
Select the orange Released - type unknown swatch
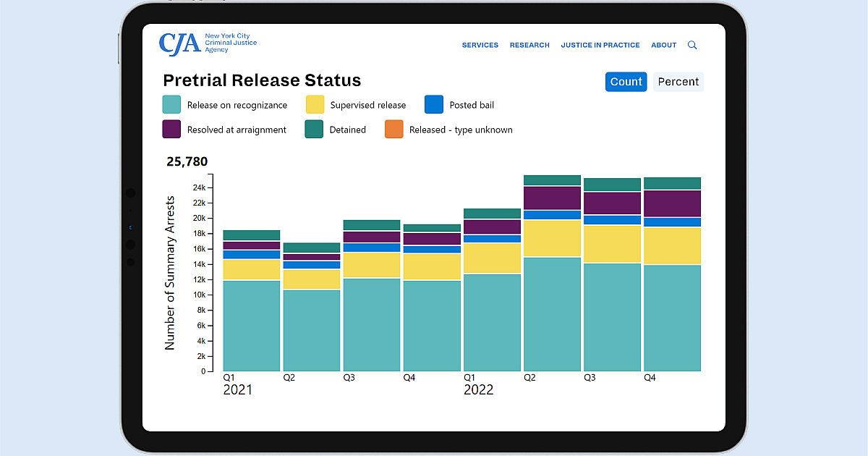click(x=394, y=129)
